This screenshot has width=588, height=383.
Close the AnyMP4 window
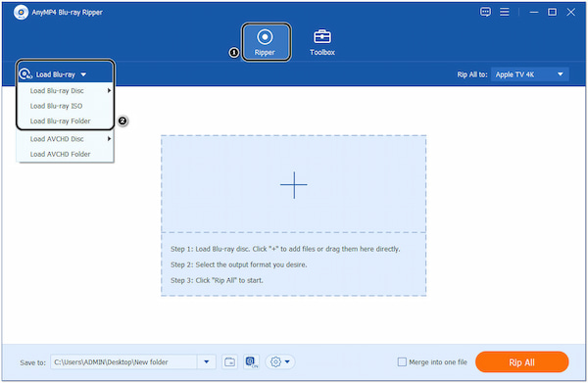(570, 12)
